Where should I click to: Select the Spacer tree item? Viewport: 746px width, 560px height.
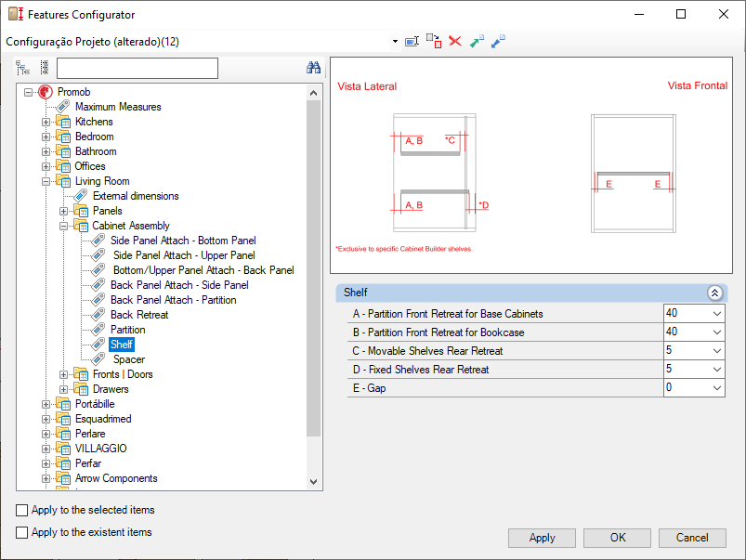point(129,359)
